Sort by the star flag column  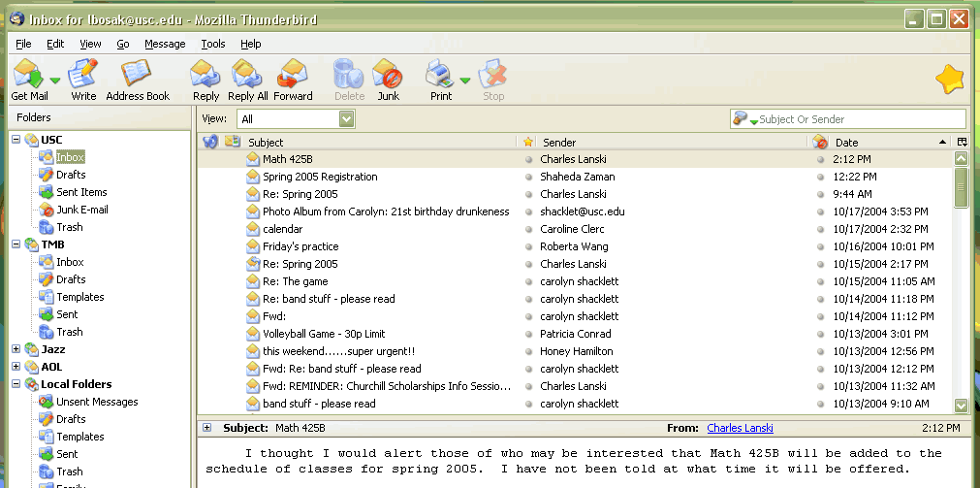click(528, 142)
